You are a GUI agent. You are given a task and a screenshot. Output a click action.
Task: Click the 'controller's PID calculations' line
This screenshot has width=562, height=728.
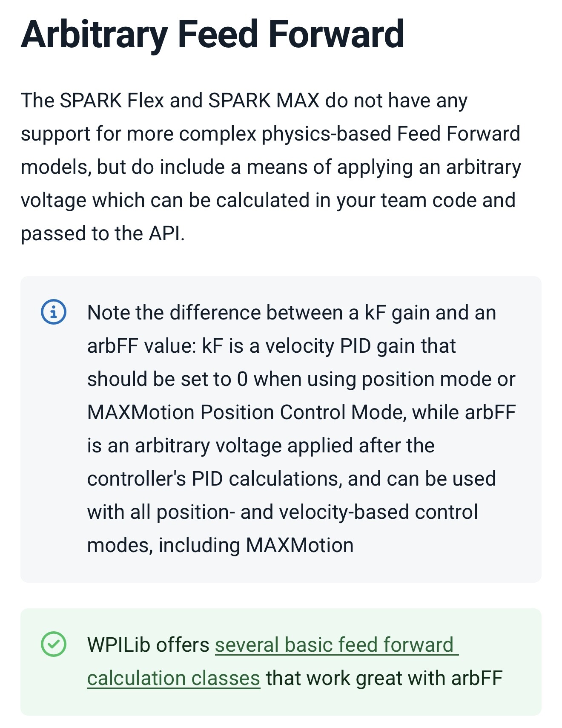(292, 479)
